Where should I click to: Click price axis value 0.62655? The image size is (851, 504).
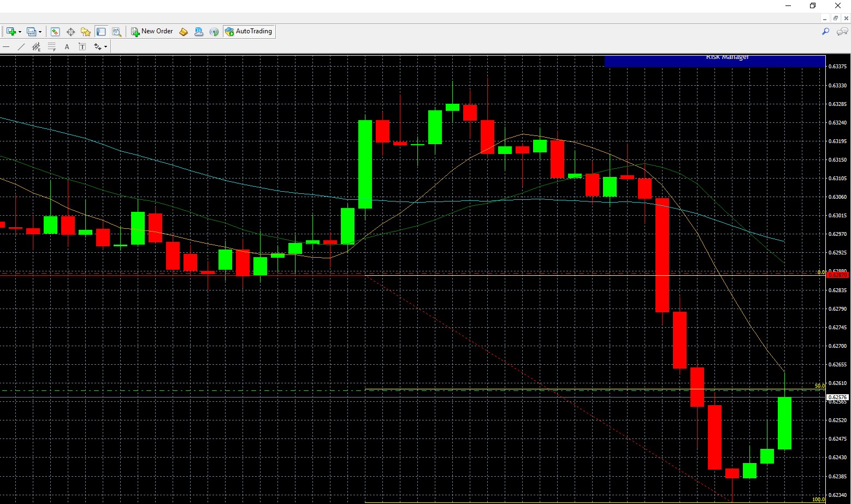(x=838, y=365)
